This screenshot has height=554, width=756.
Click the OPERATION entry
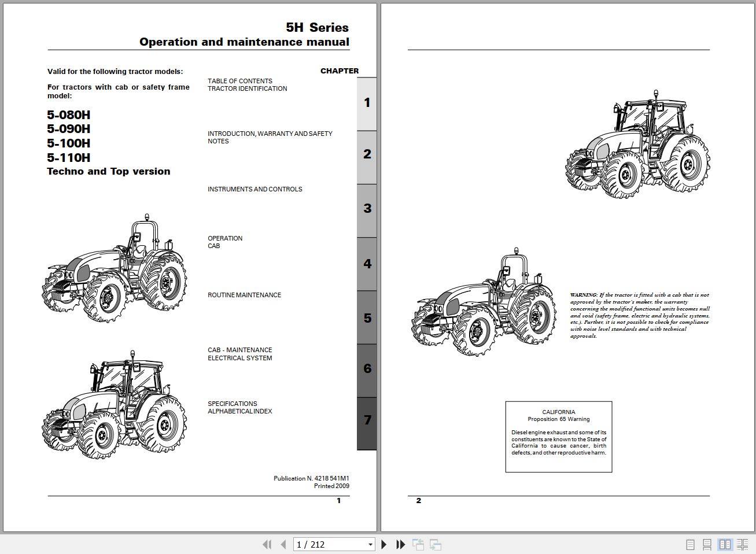(x=225, y=238)
